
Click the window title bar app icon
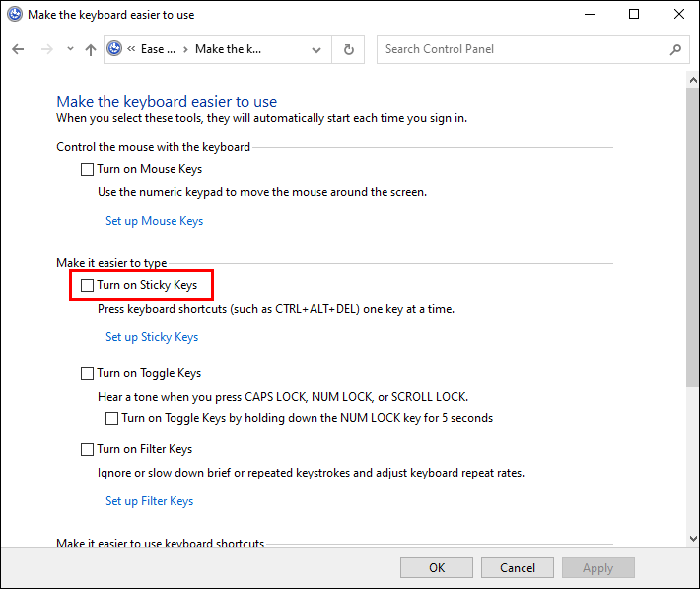14,14
